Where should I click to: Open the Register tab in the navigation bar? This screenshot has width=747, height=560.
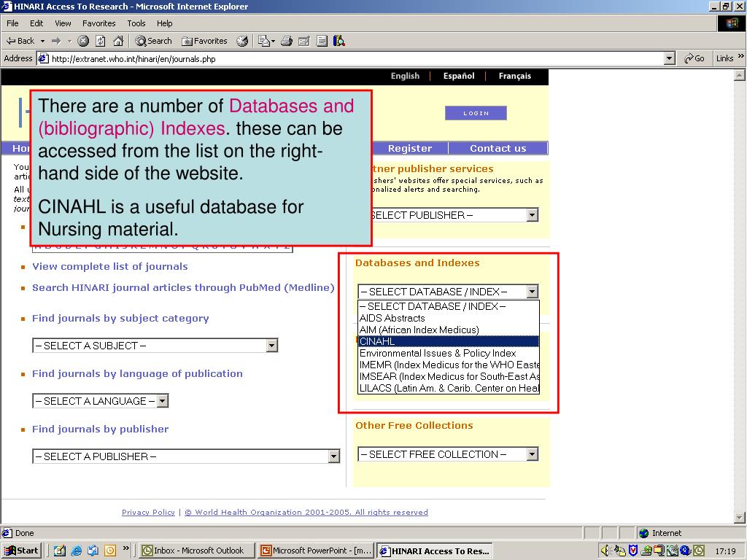pyautogui.click(x=410, y=148)
